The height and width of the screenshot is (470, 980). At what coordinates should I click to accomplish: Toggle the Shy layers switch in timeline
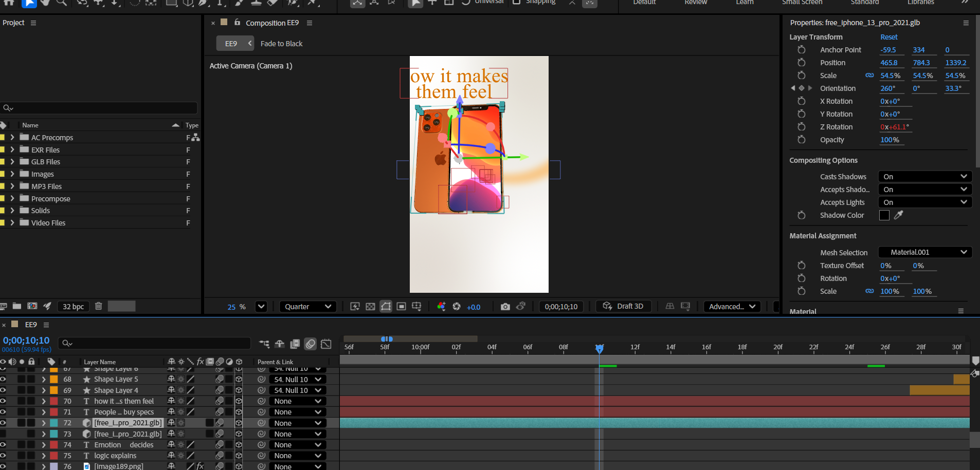[280, 344]
